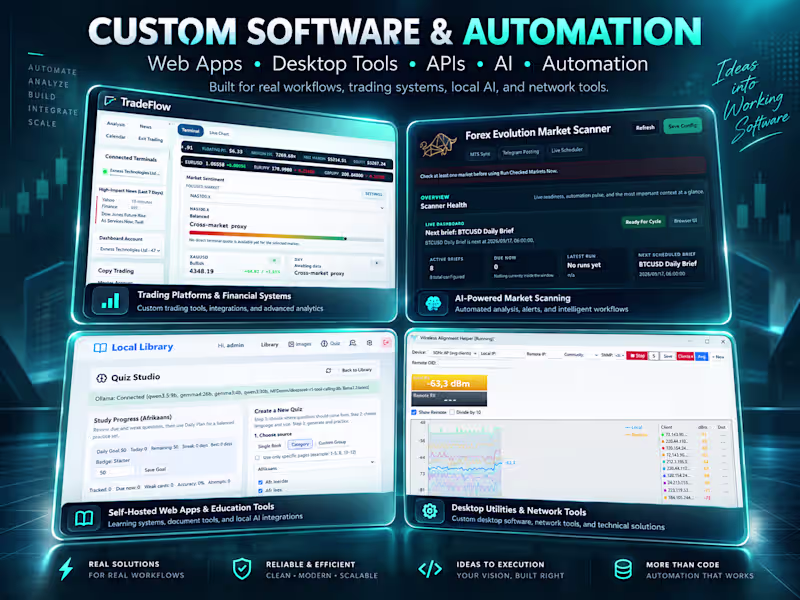The image size is (800, 600).
Task: Open Quiz in Local Library navigation
Action: click(331, 343)
